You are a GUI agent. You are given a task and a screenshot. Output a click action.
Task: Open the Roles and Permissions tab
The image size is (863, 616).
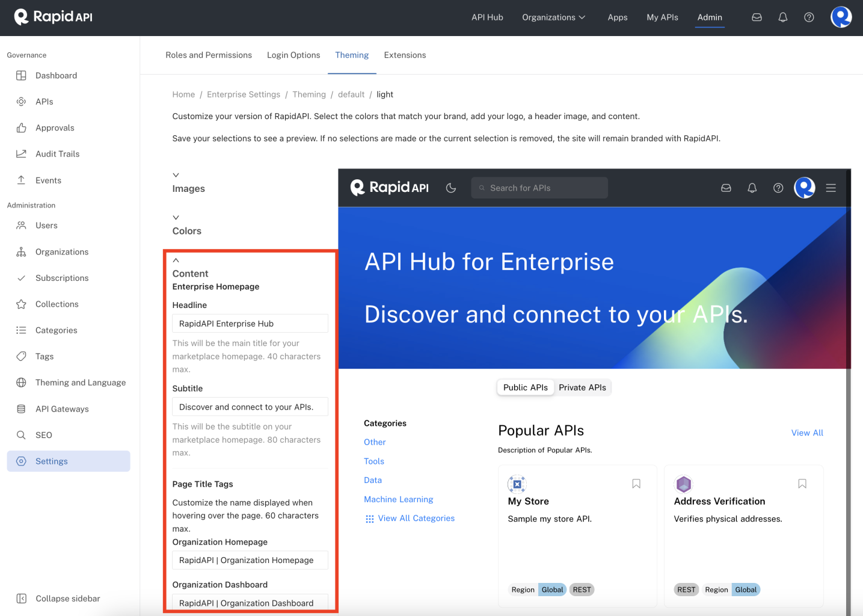[209, 55]
